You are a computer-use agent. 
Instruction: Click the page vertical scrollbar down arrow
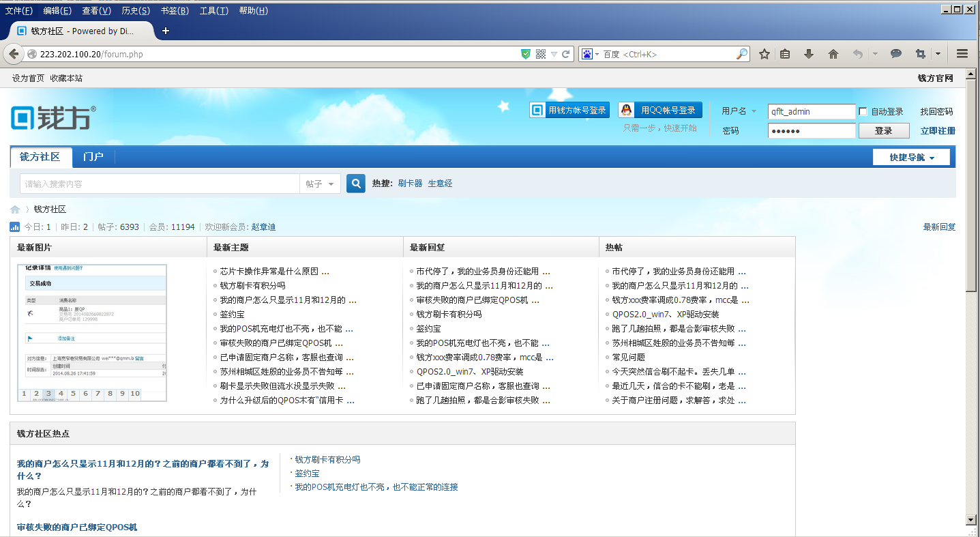click(x=972, y=520)
